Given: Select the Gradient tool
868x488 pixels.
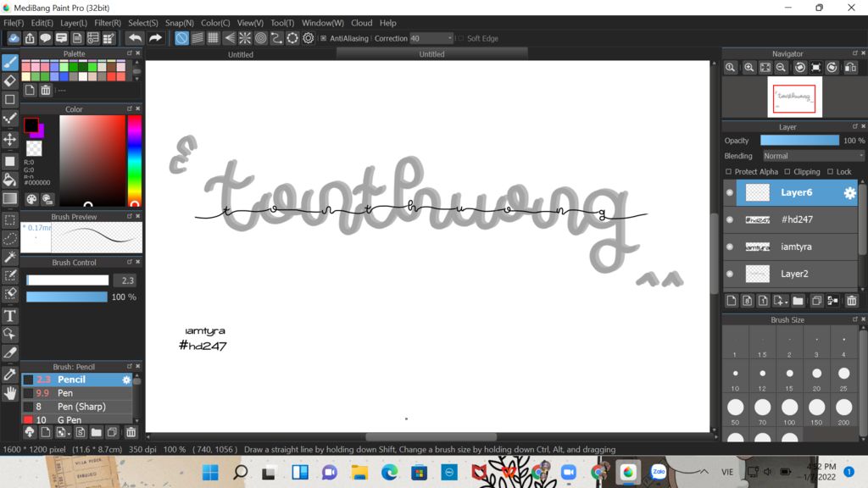Looking at the screenshot, I should [x=10, y=198].
